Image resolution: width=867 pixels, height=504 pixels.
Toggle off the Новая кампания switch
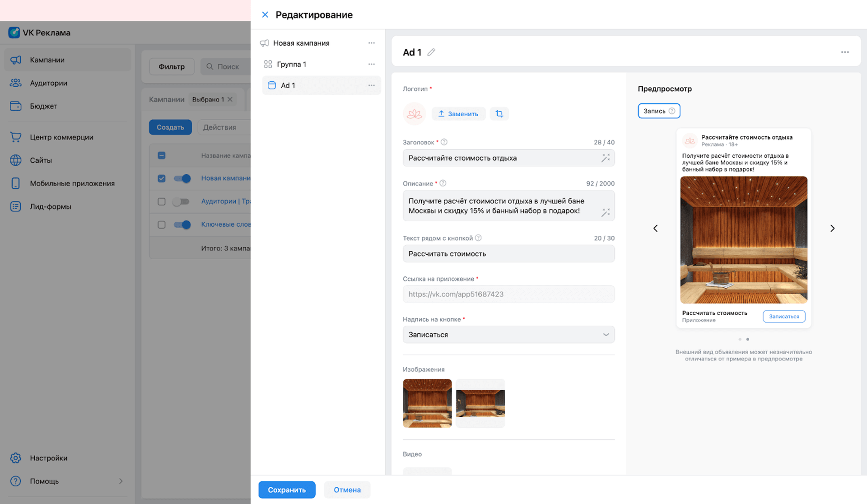tap(182, 178)
